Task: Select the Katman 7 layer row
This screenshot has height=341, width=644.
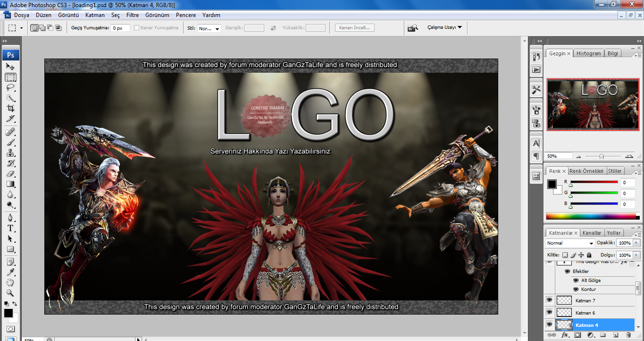Action: (x=590, y=300)
